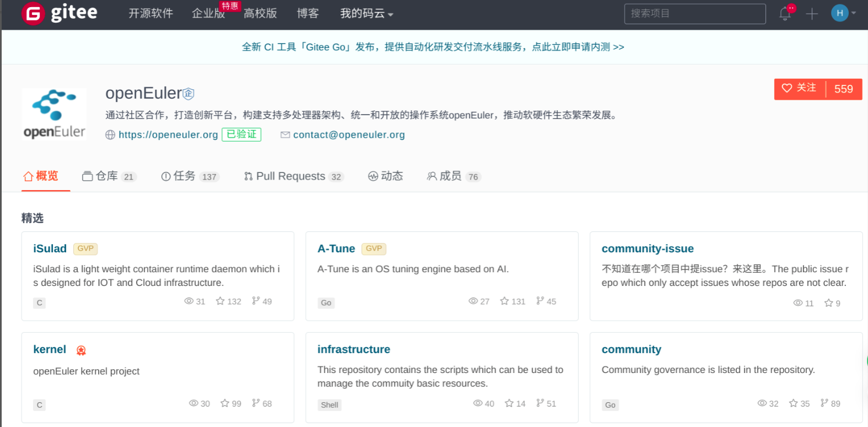Click the fork icon on kernel card
This screenshot has width=868, height=427.
click(x=256, y=403)
